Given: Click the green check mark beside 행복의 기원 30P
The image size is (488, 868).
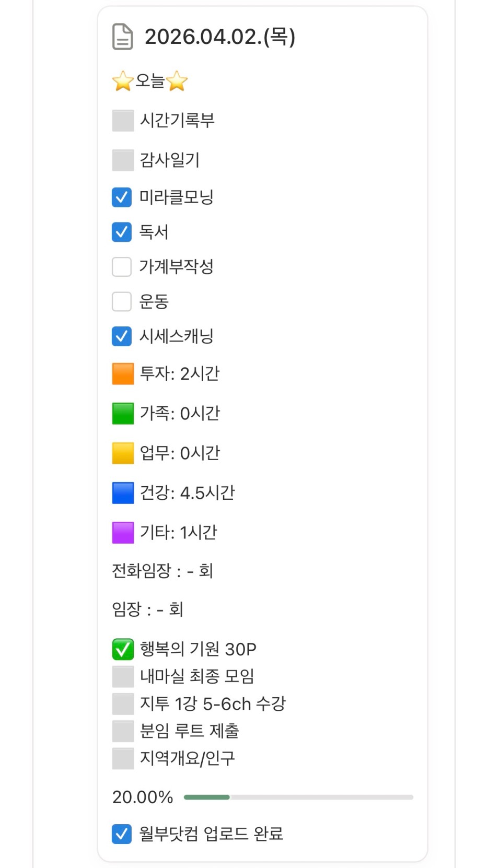Looking at the screenshot, I should coord(123,649).
